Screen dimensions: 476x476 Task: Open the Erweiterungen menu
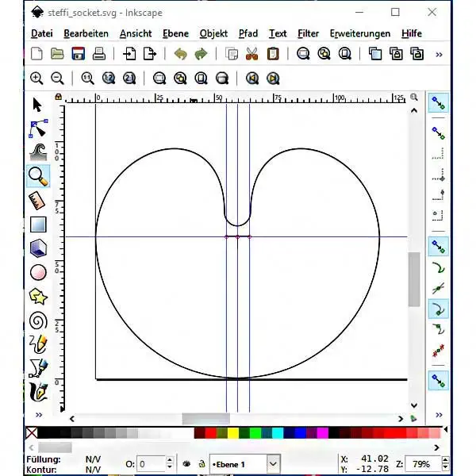coord(359,33)
